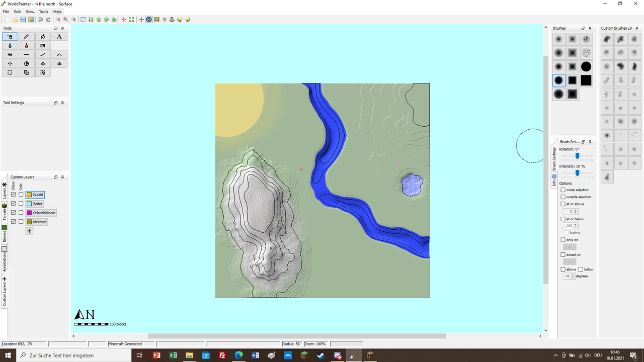Select the OrlandoBloom custom layer button
Screen dimensions: 644x362
(41, 213)
